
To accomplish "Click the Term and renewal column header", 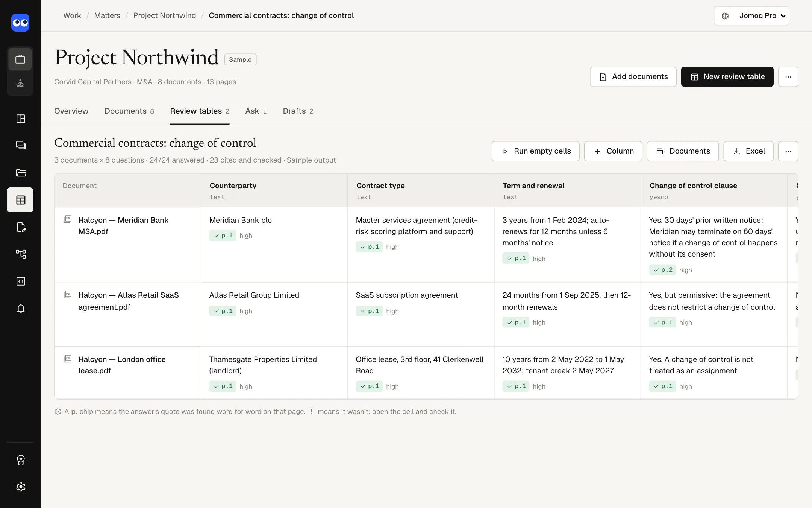I will (567, 190).
